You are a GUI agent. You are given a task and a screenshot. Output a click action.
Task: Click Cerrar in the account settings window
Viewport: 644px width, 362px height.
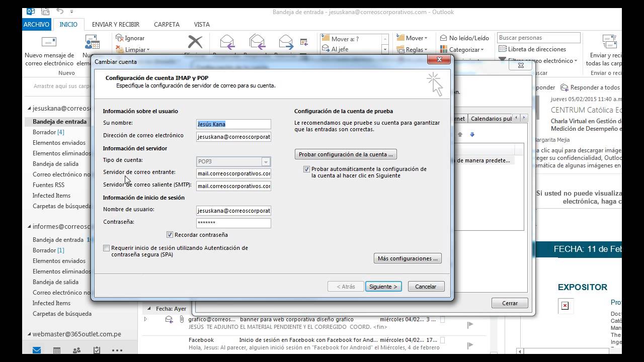(510, 303)
